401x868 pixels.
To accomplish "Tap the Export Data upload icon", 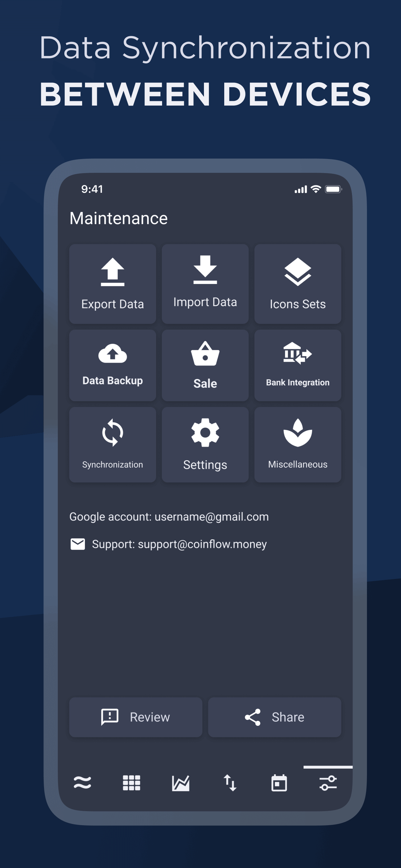I will point(112,272).
